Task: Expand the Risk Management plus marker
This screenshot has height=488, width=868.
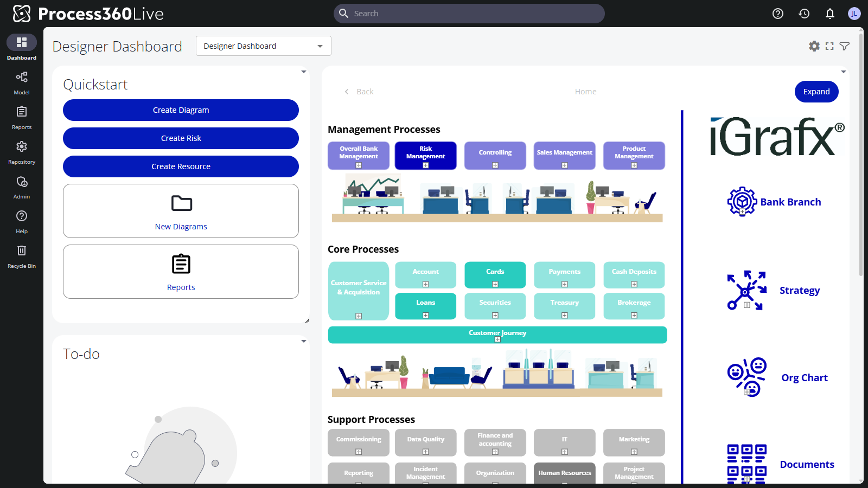Action: point(426,165)
